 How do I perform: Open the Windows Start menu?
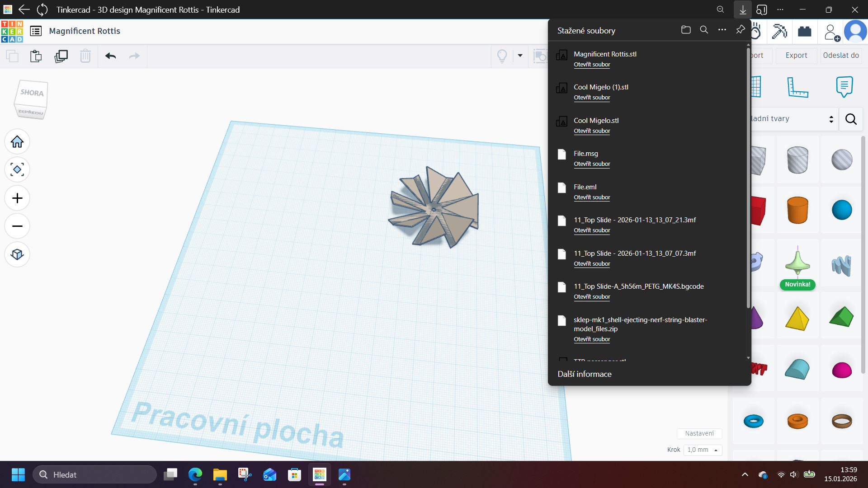(x=18, y=475)
